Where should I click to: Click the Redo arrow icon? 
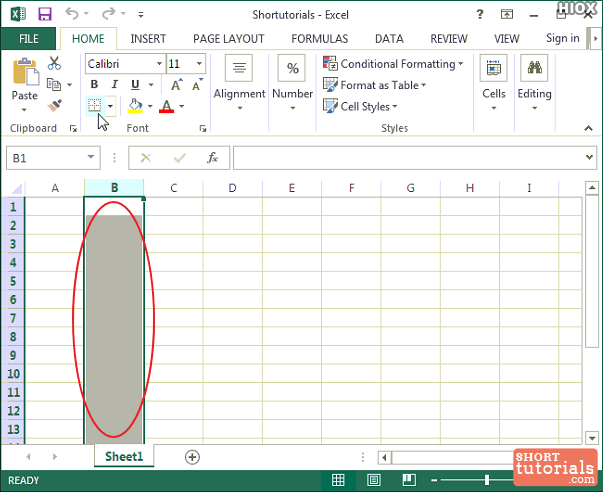click(x=108, y=13)
